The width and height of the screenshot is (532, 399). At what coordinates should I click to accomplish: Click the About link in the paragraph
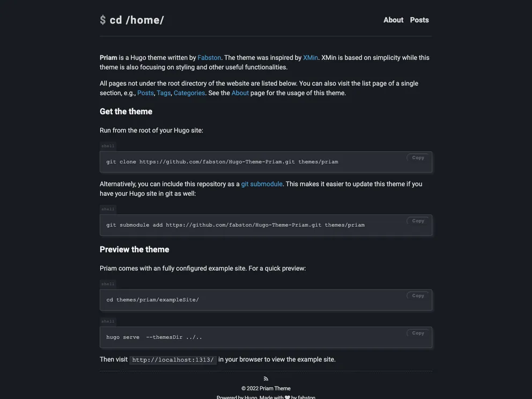pos(240,93)
